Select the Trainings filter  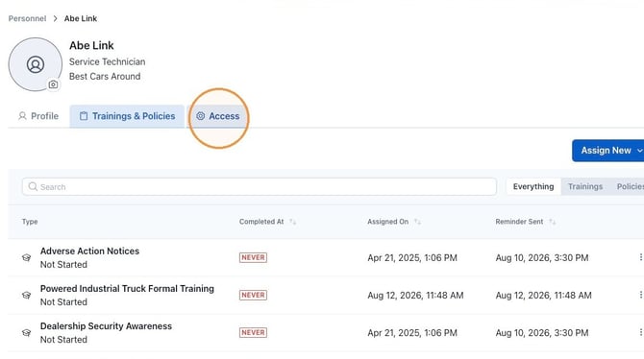(585, 186)
